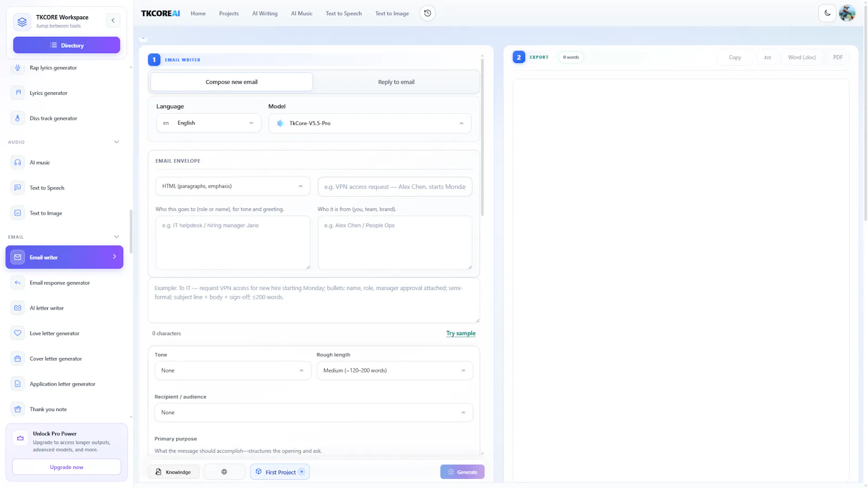Click the Text to Image sidebar icon
Image resolution: width=868 pixels, height=488 pixels.
pos(18,213)
